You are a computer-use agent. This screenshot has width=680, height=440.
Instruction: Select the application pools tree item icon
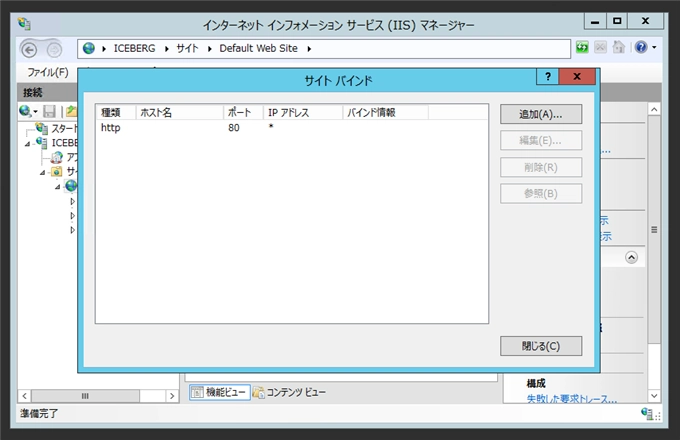click(56, 157)
